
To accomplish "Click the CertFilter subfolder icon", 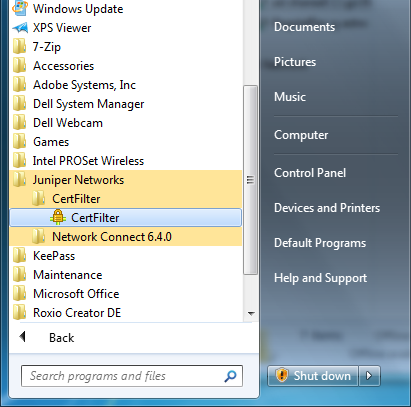I will click(x=39, y=199).
